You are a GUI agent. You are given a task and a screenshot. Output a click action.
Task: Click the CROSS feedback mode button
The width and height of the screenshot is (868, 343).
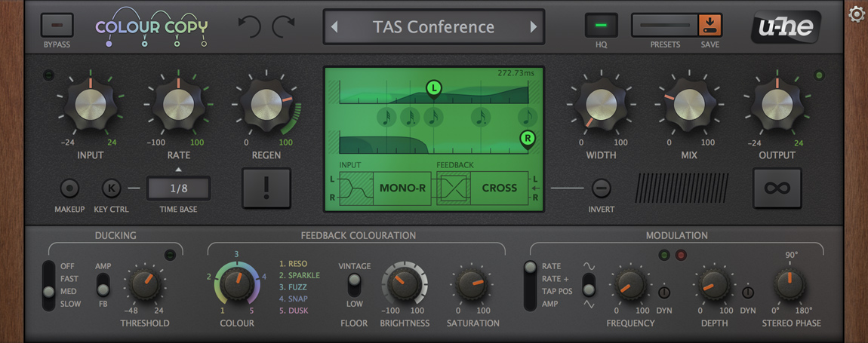[500, 188]
